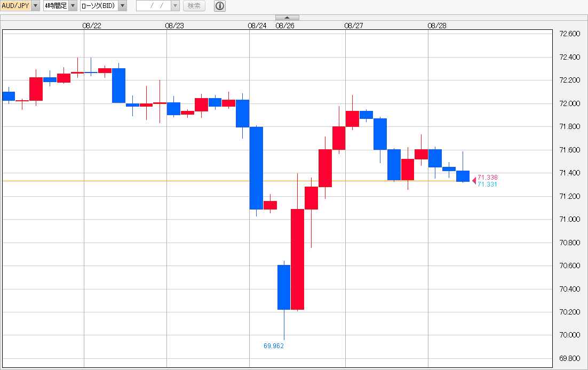
Task: Click the 4時間足 timeframe field
Action: [x=56, y=6]
